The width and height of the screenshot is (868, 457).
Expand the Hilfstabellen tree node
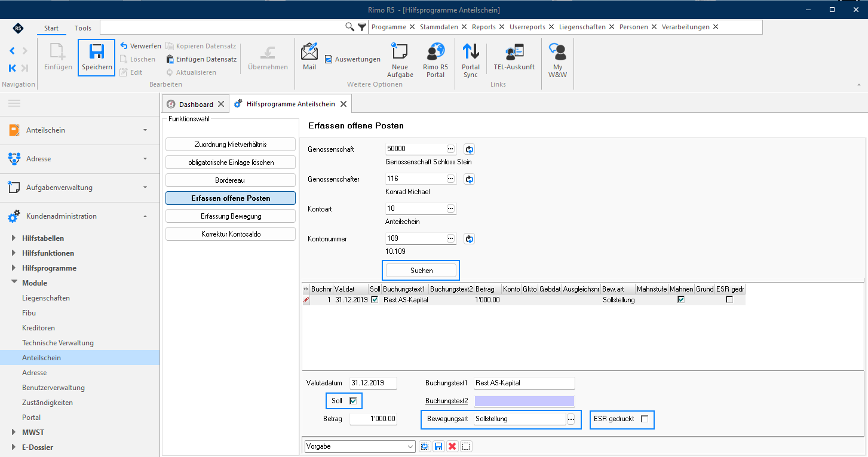pyautogui.click(x=14, y=238)
